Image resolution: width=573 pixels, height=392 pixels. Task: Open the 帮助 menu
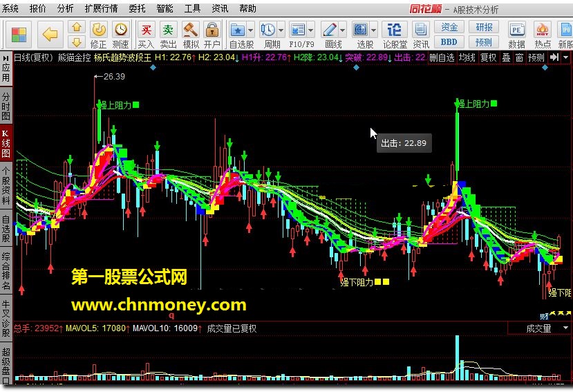click(x=247, y=8)
